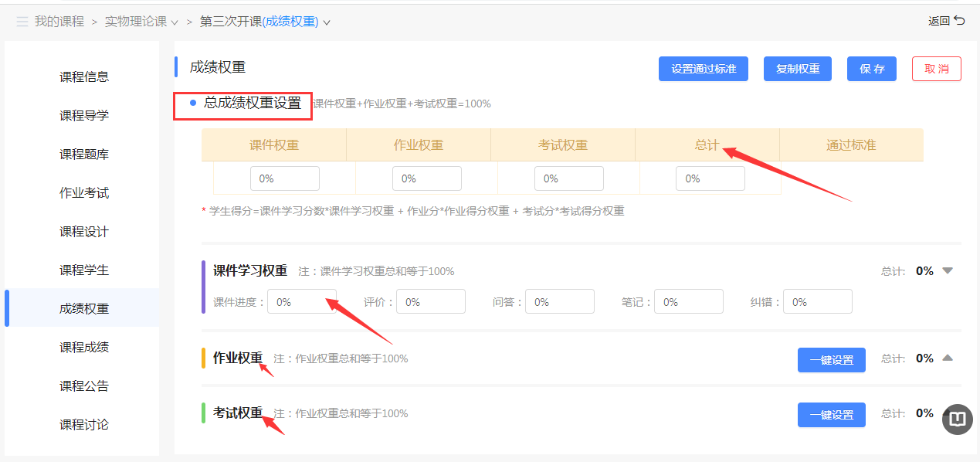The image size is (980, 462).
Task: Collapse the 作业权重 section arrow
Action: click(x=948, y=358)
